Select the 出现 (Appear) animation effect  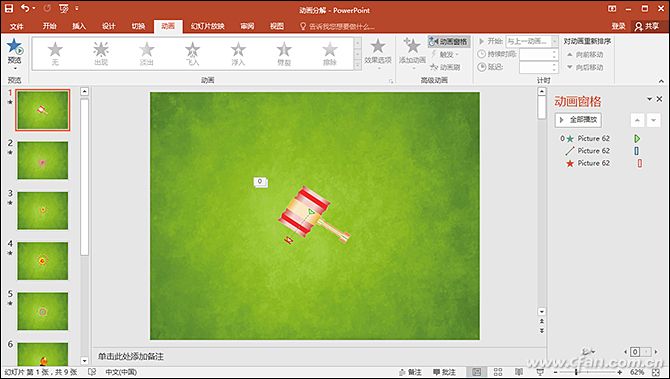pyautogui.click(x=101, y=53)
